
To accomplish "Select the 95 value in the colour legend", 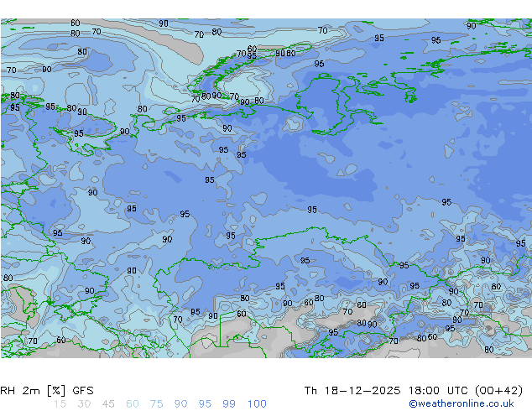I will pyautogui.click(x=205, y=404).
